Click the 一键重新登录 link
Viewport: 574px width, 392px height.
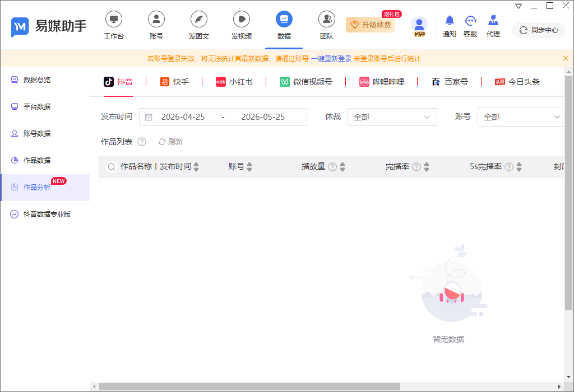tap(331, 58)
